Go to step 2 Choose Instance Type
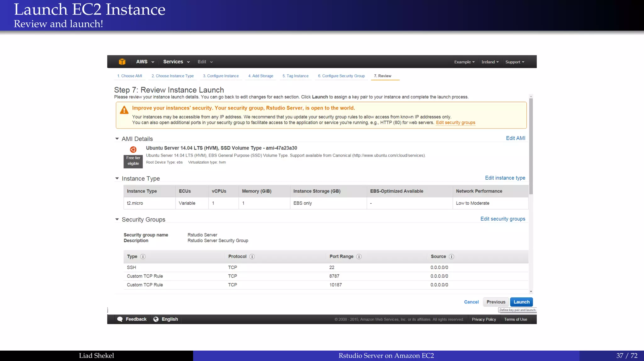The height and width of the screenshot is (361, 644). tap(173, 76)
